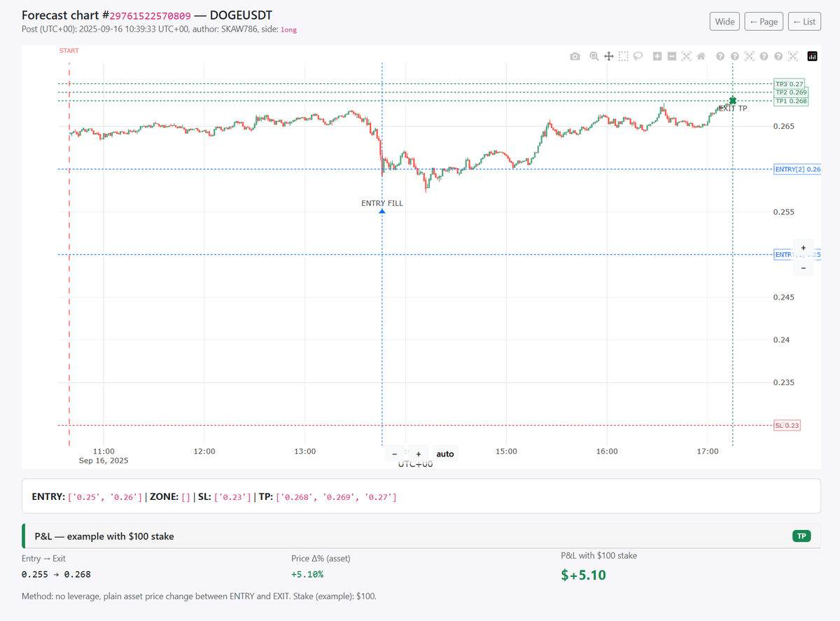Click autoscale icon directly left of Plotly logo
This screenshot has width=840, height=621.
click(793, 56)
